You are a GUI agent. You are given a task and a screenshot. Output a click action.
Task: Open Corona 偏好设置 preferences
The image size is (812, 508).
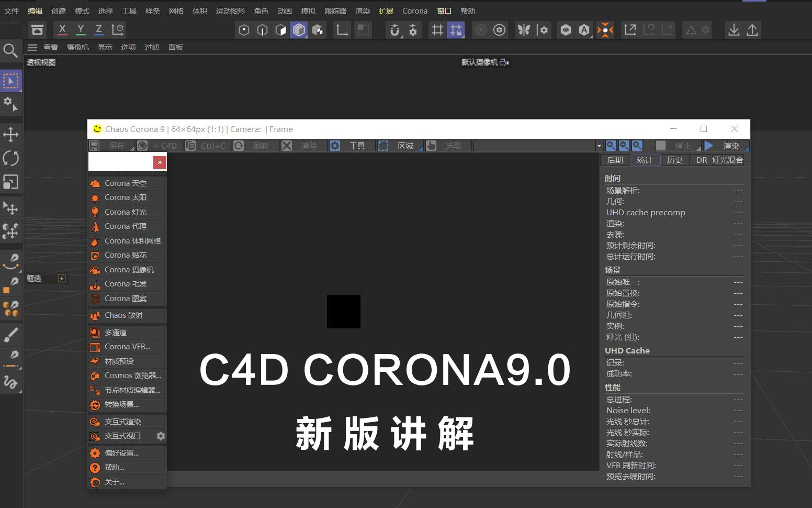(x=128, y=453)
